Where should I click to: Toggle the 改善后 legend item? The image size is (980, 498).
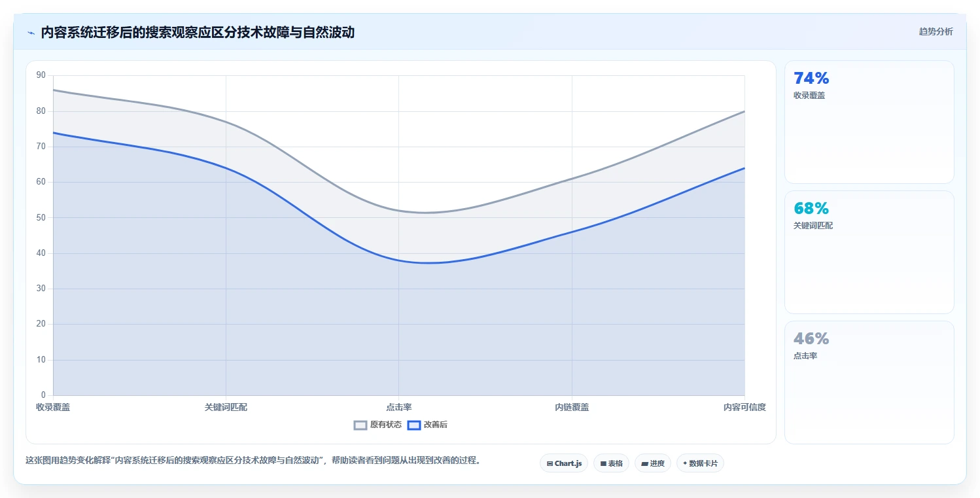click(x=427, y=425)
